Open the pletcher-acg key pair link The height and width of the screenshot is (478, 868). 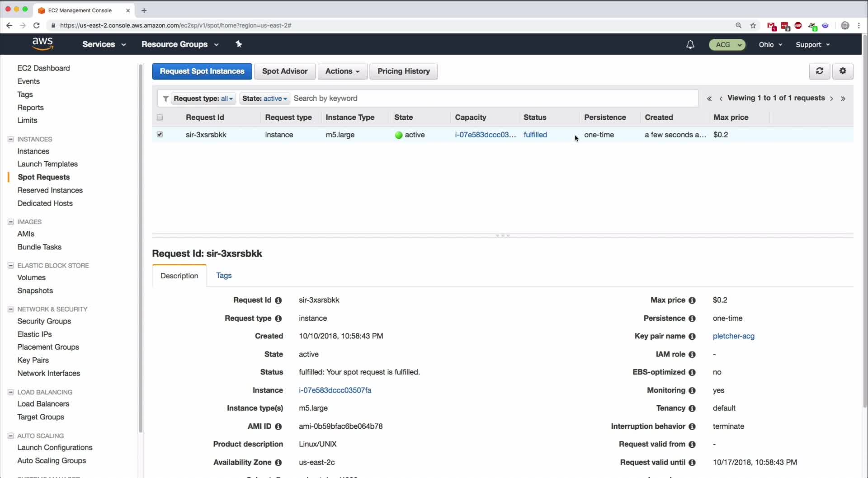click(734, 336)
